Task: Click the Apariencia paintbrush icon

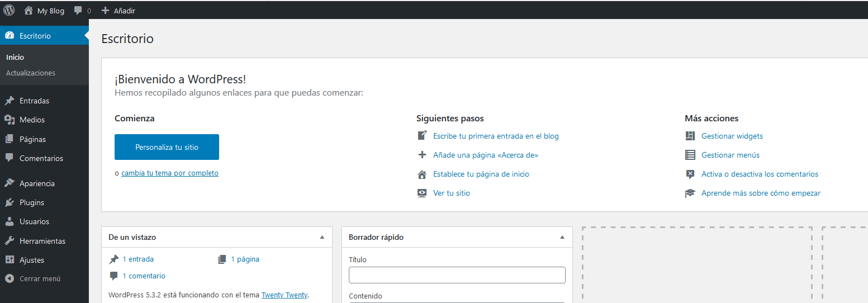Action: point(10,183)
